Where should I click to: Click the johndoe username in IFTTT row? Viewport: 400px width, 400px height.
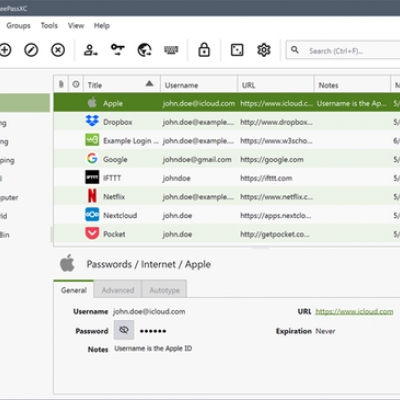pos(176,178)
